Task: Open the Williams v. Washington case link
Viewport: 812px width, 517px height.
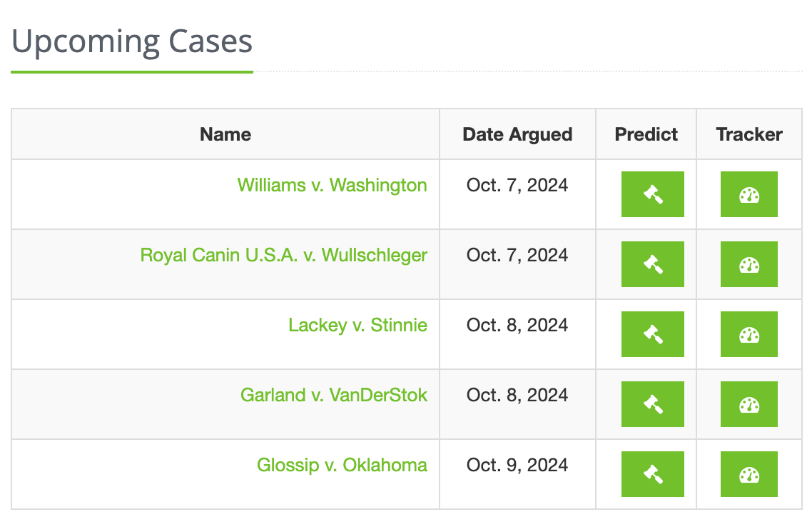Action: (332, 185)
